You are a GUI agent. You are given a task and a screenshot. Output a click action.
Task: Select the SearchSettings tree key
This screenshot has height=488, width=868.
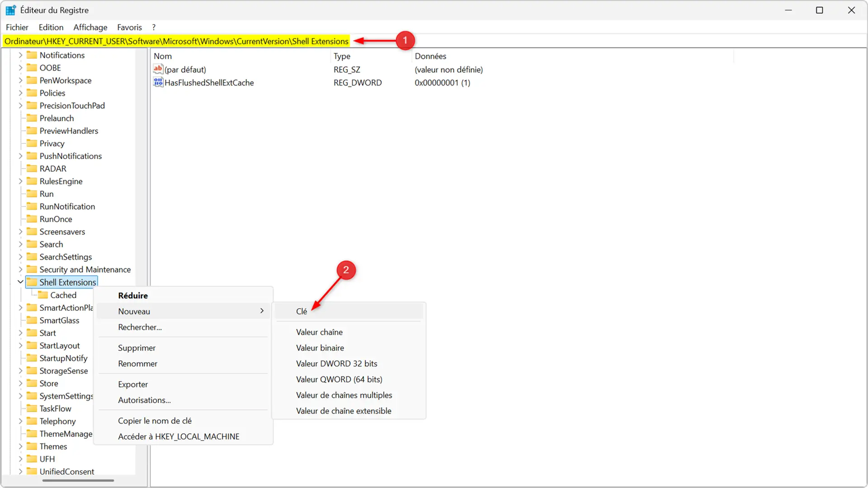[66, 257]
